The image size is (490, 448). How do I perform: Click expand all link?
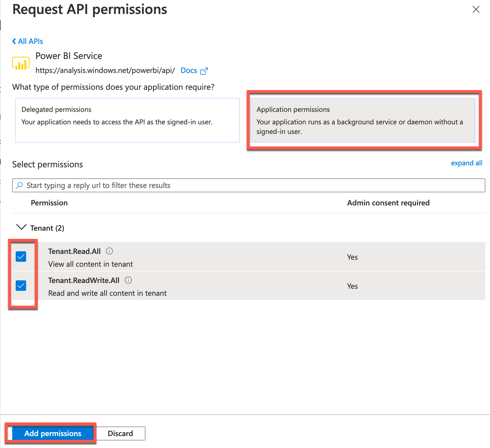coord(466,163)
